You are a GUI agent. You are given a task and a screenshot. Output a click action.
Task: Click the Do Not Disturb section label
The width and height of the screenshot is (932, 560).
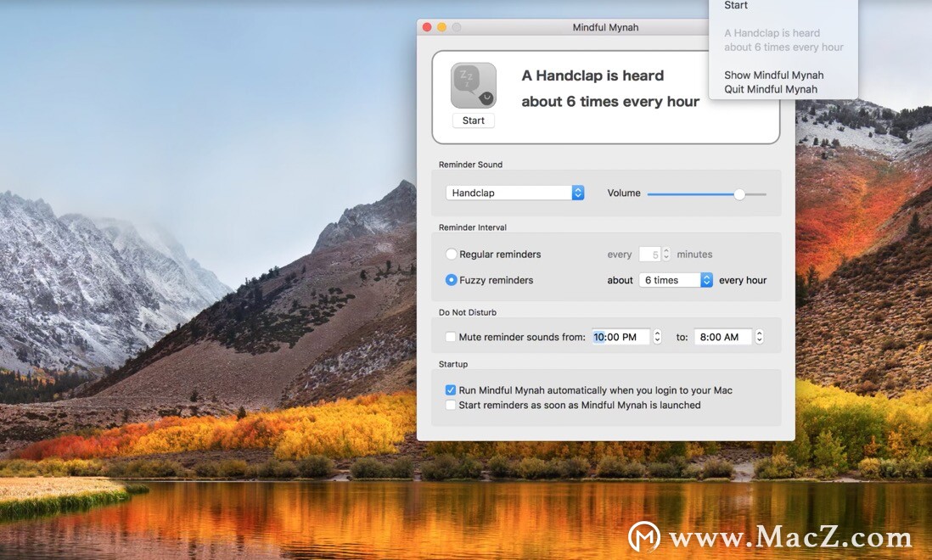tap(468, 312)
